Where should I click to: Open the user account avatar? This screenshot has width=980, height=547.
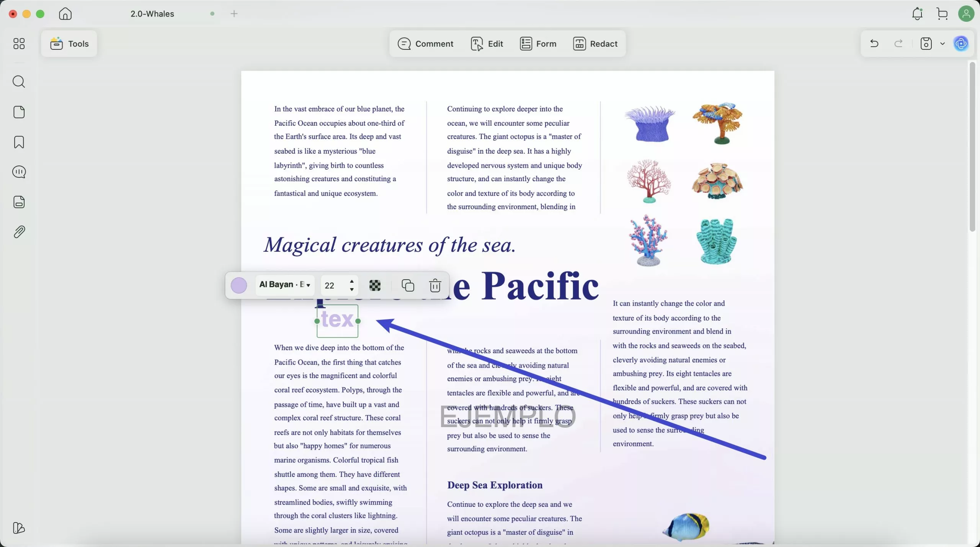tap(966, 14)
